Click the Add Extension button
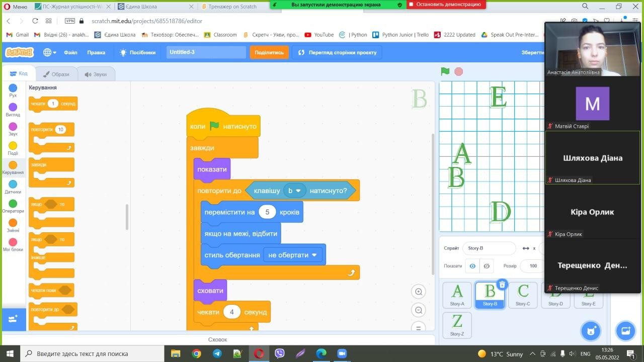The image size is (644, 362). [x=13, y=319]
